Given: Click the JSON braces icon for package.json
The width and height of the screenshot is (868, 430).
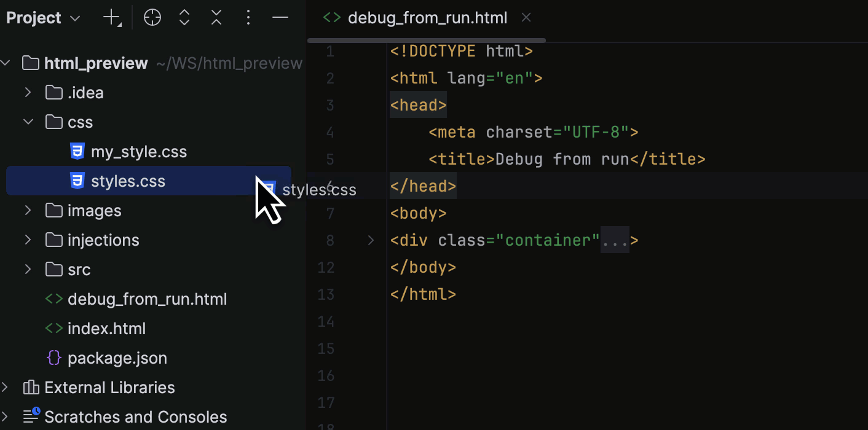Looking at the screenshot, I should [x=53, y=358].
